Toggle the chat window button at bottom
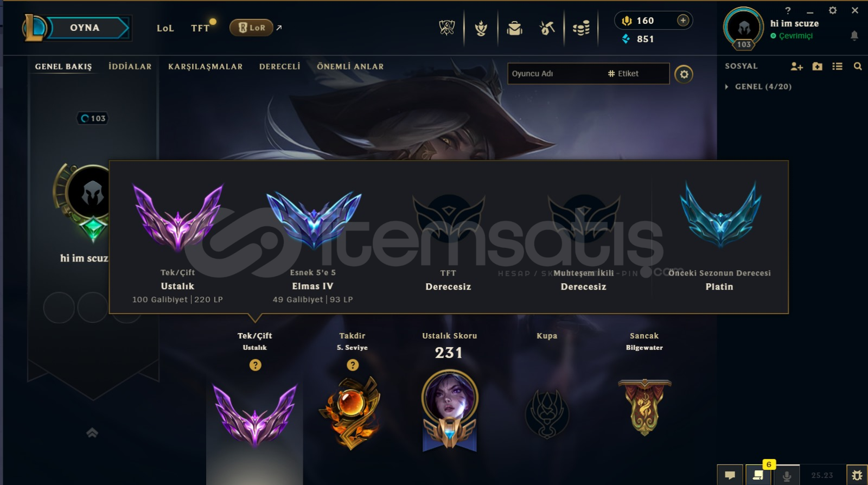868x485 pixels. (730, 475)
